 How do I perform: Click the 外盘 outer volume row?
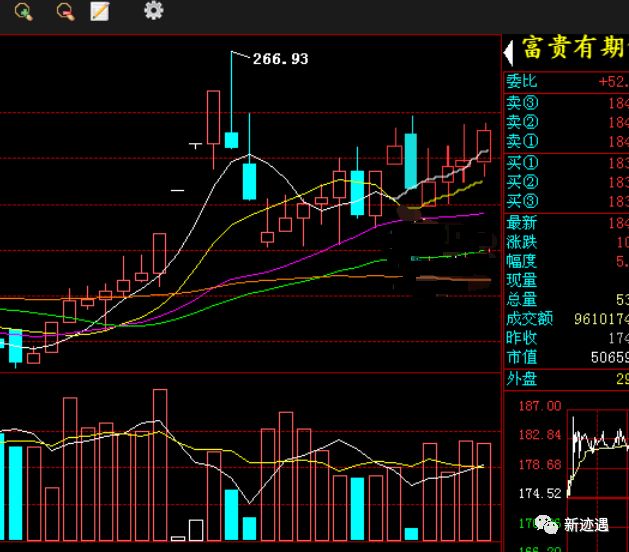click(x=566, y=379)
